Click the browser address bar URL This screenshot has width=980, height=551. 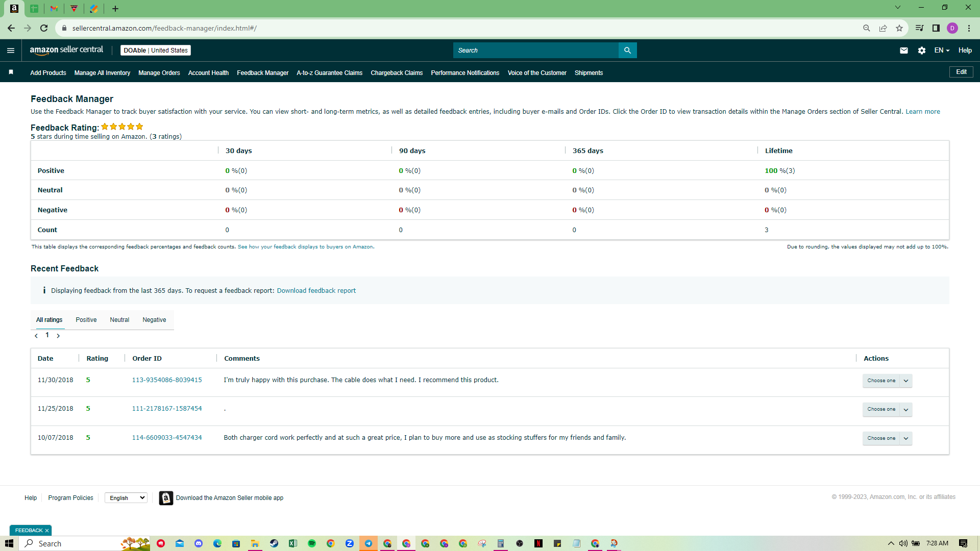(x=164, y=28)
